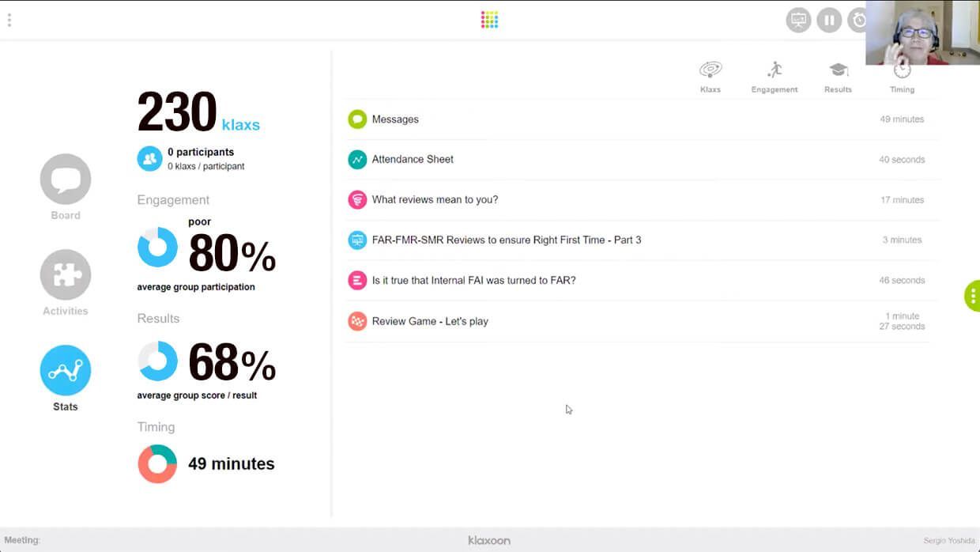Click the Klaxoon colorful grid logo
Screen dimensions: 980x552
[x=489, y=20]
